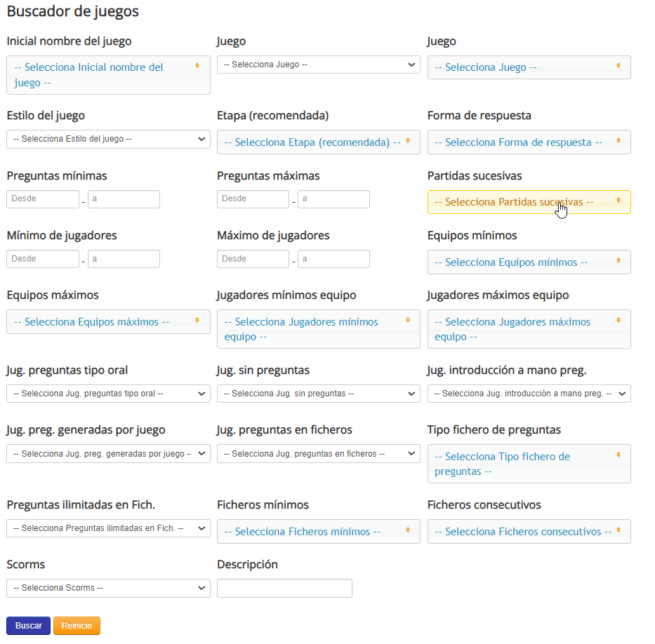
Task: Expand Inicial nombre del juego selector
Action: pos(108,75)
